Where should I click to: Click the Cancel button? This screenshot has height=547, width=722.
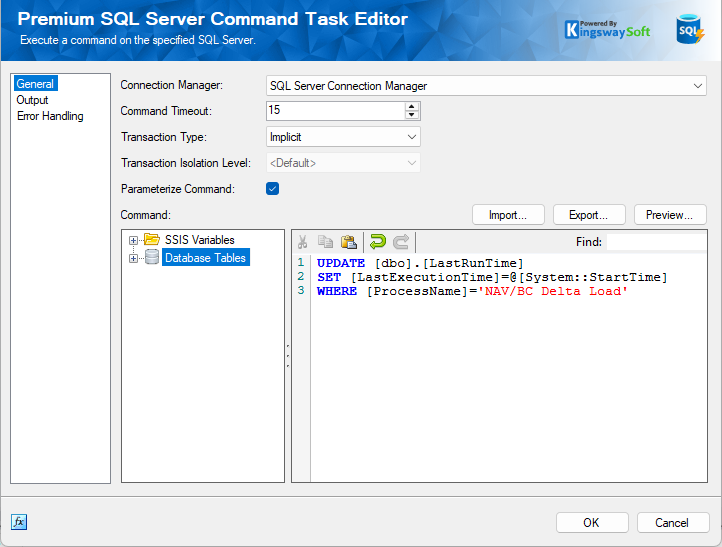[x=673, y=523]
